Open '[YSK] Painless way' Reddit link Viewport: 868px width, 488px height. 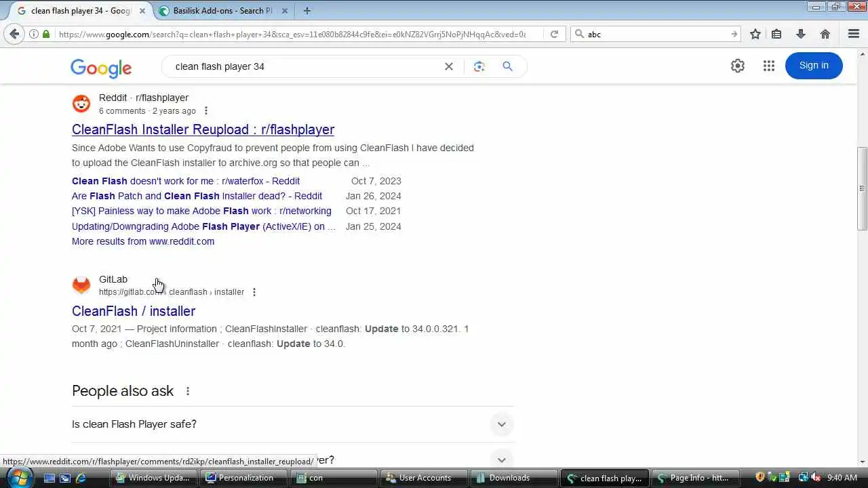201,211
